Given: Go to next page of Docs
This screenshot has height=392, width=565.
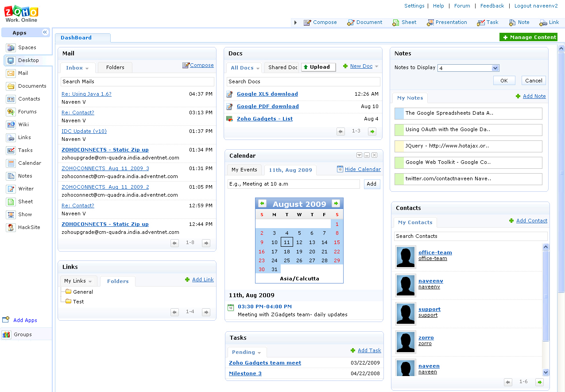Looking at the screenshot, I should coord(372,131).
